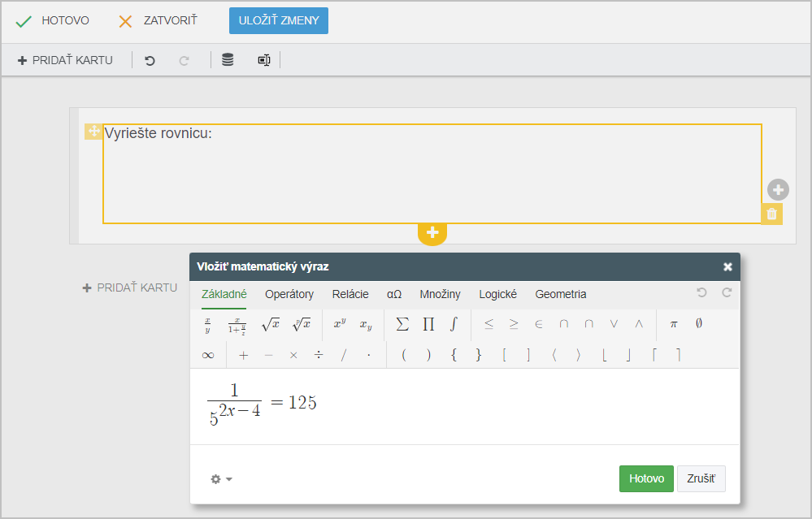Viewport: 812px width, 519px height.
Task: Insert the integral symbol
Action: [454, 325]
